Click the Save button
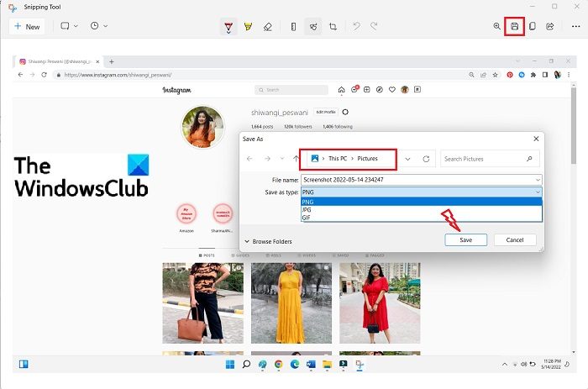588x389 pixels. tap(465, 240)
